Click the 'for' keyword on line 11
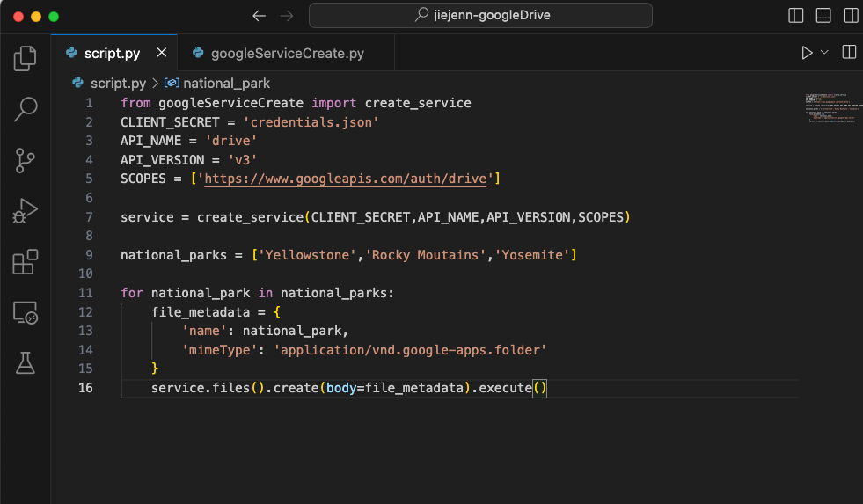Image resolution: width=863 pixels, height=504 pixels. point(132,293)
